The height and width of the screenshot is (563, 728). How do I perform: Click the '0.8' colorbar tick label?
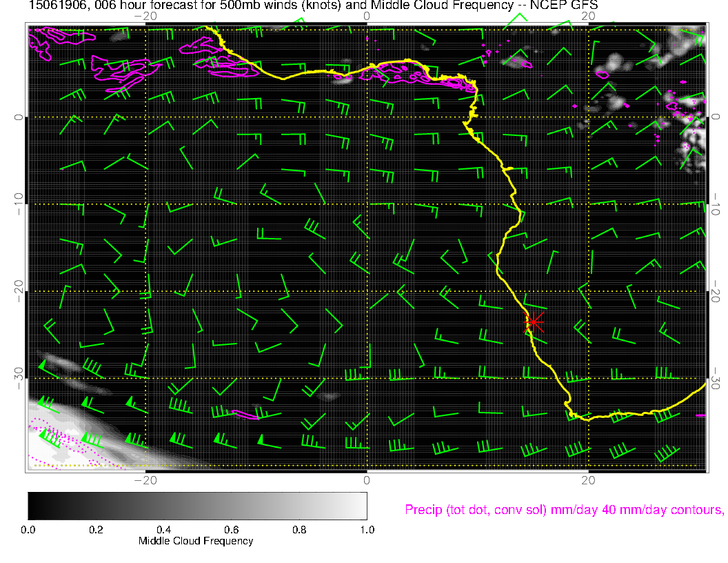pos(299,530)
